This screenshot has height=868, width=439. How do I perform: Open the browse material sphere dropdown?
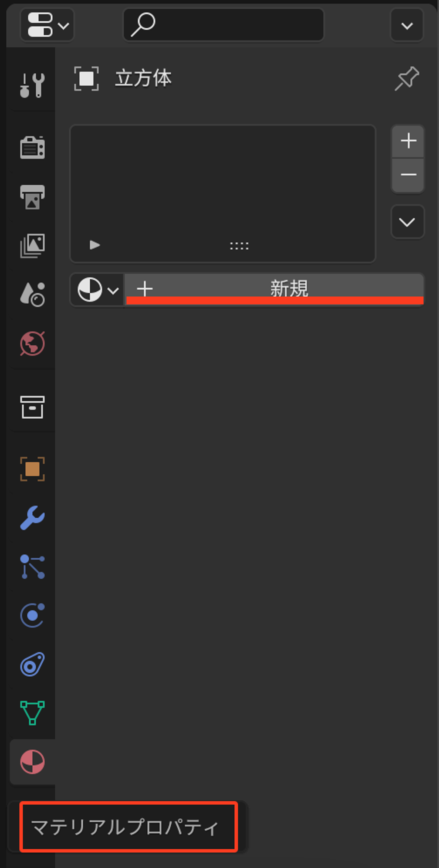click(x=98, y=290)
